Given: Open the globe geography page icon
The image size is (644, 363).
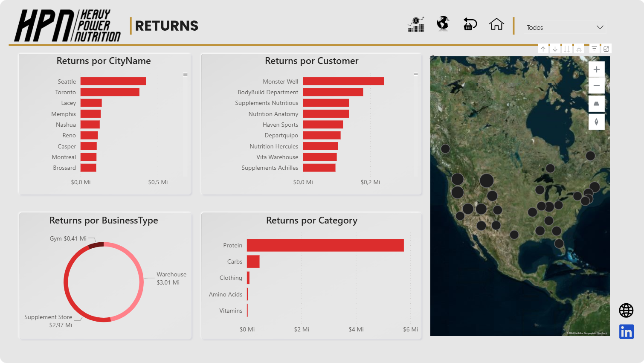Looking at the screenshot, I should [443, 23].
